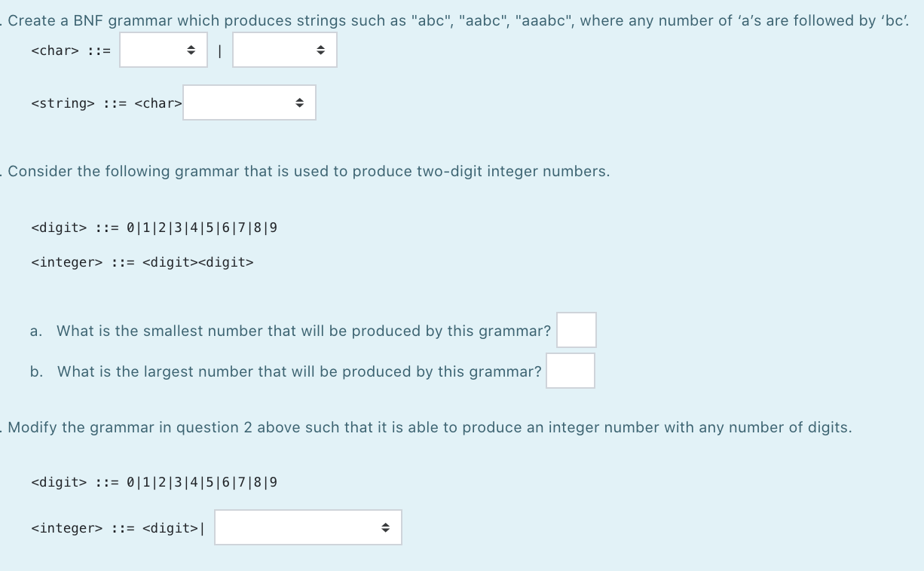Viewport: 924px width, 571px height.
Task: Open the second <char> alternative dropdown
Action: coord(285,50)
